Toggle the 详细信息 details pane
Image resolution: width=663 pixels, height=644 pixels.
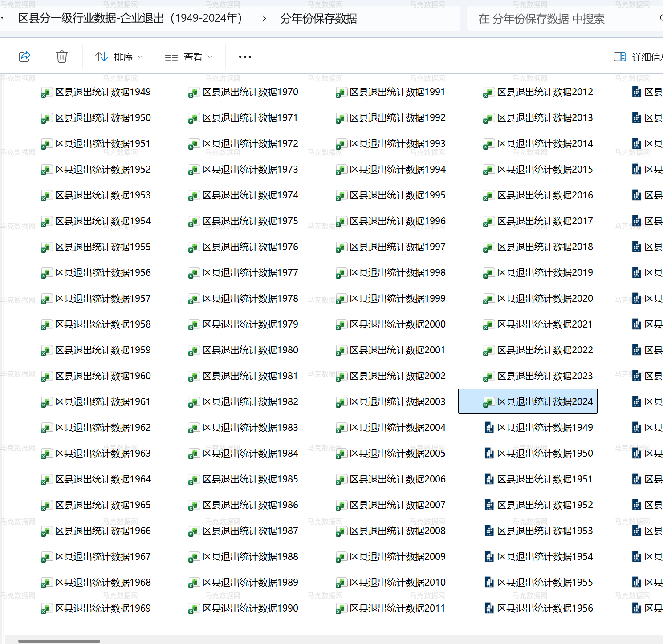(x=638, y=57)
